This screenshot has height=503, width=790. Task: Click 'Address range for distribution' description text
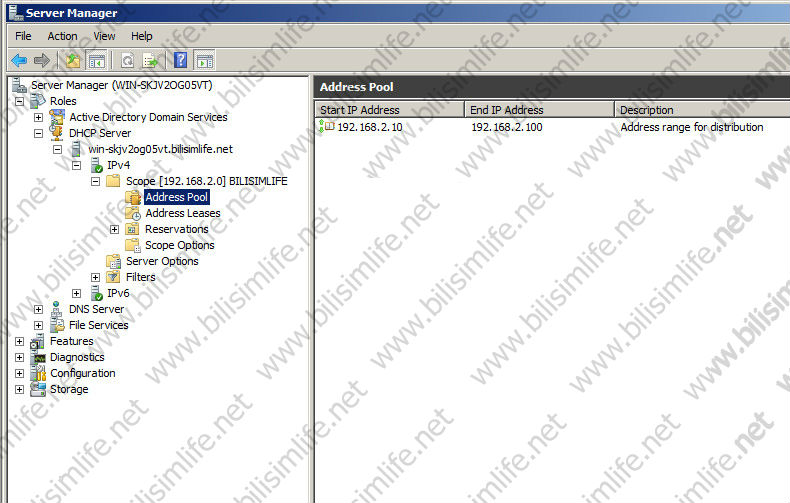[692, 127]
